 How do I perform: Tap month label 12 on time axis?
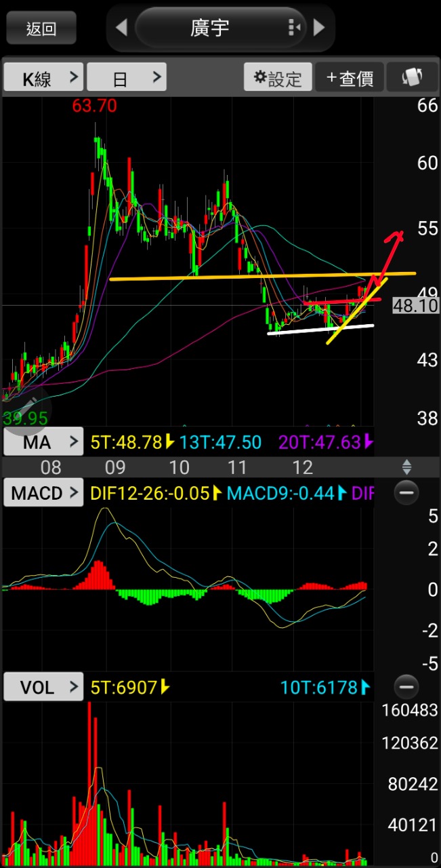click(x=302, y=467)
